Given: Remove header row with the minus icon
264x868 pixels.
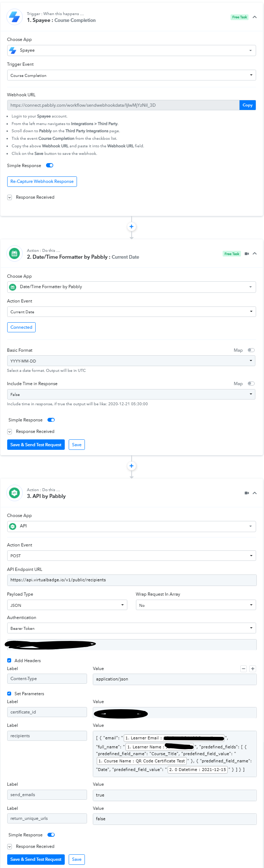Looking at the screenshot, I should [x=243, y=669].
